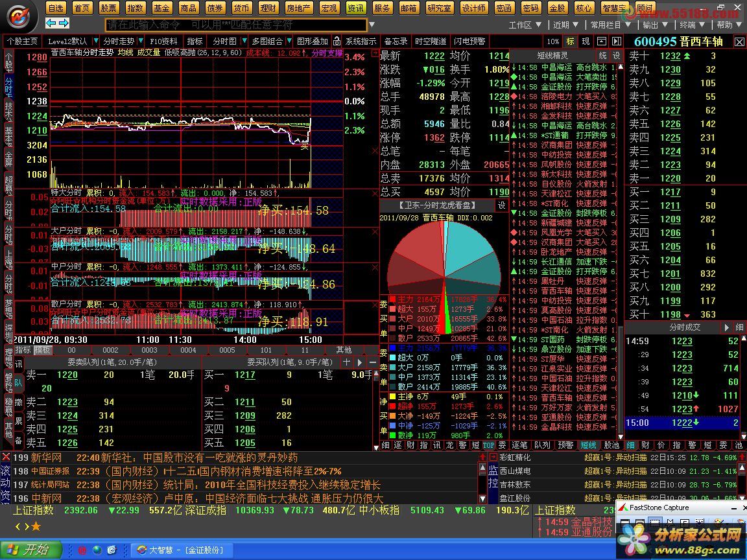Open the highlighted 资讯 toolbar button
The height and width of the screenshot is (560, 747).
coord(355,8)
